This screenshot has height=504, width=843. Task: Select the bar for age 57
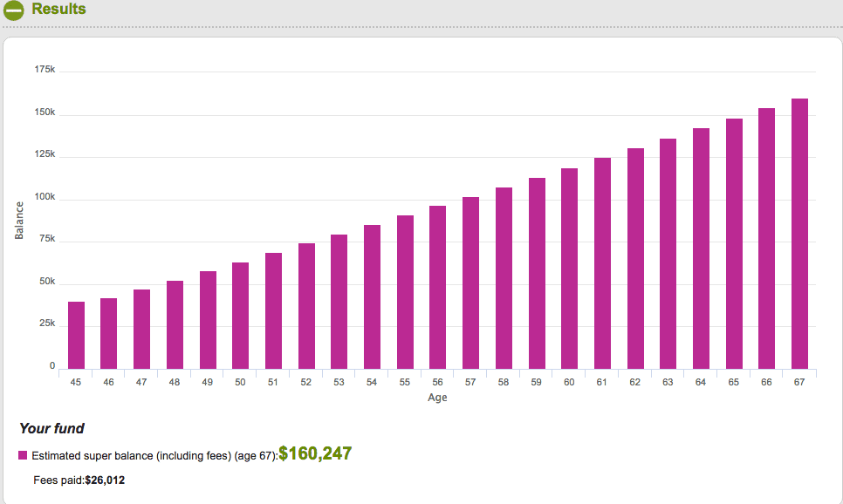pyautogui.click(x=470, y=283)
